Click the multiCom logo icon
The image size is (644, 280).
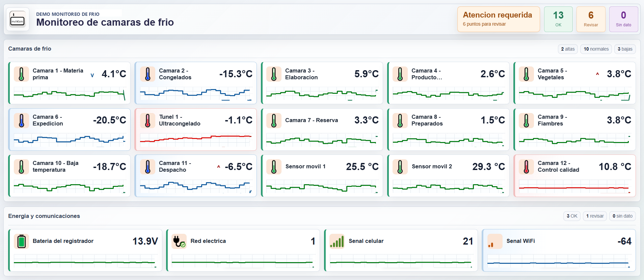(18, 19)
